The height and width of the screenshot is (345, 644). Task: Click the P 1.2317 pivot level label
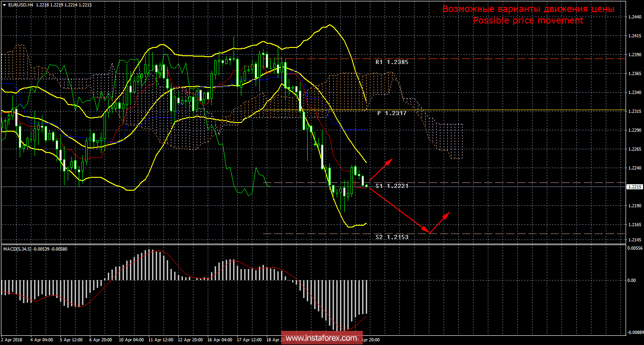tap(392, 113)
